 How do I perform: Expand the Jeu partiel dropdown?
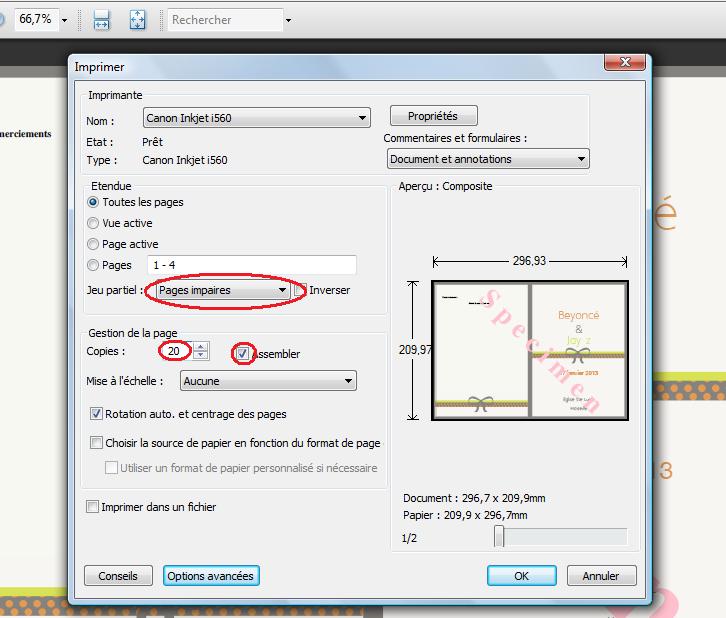[x=222, y=290]
